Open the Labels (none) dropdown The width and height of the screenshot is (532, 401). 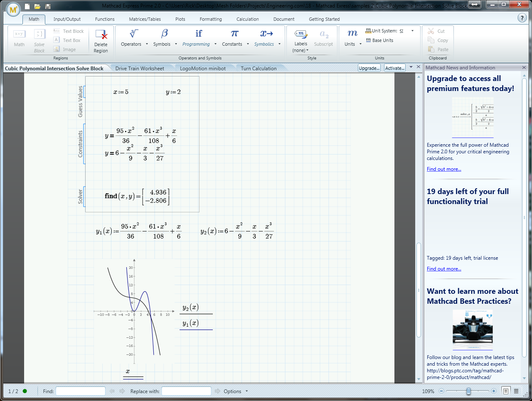tap(300, 50)
